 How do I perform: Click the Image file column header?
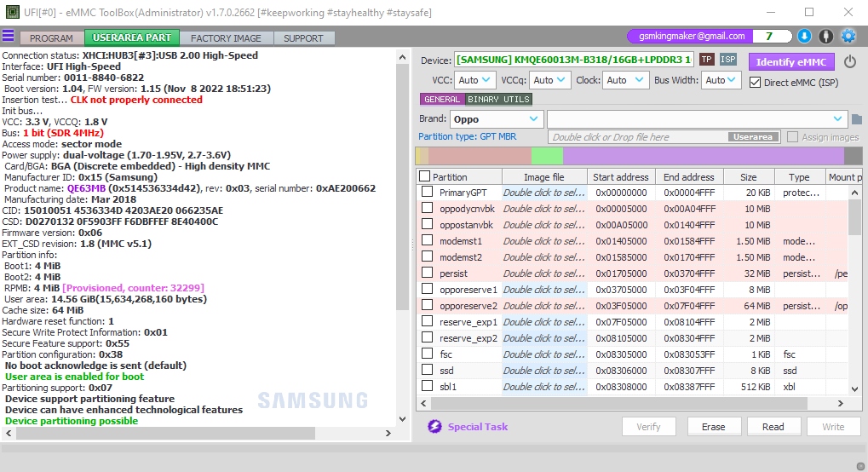(544, 176)
